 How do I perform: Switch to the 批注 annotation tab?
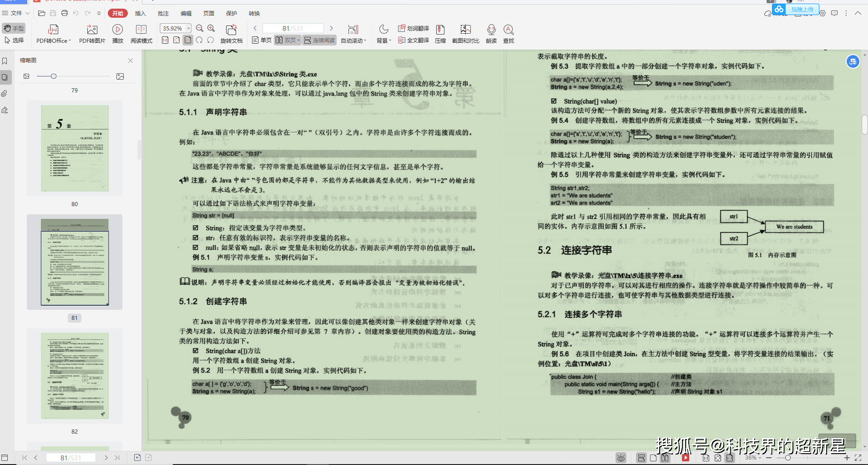(x=163, y=13)
